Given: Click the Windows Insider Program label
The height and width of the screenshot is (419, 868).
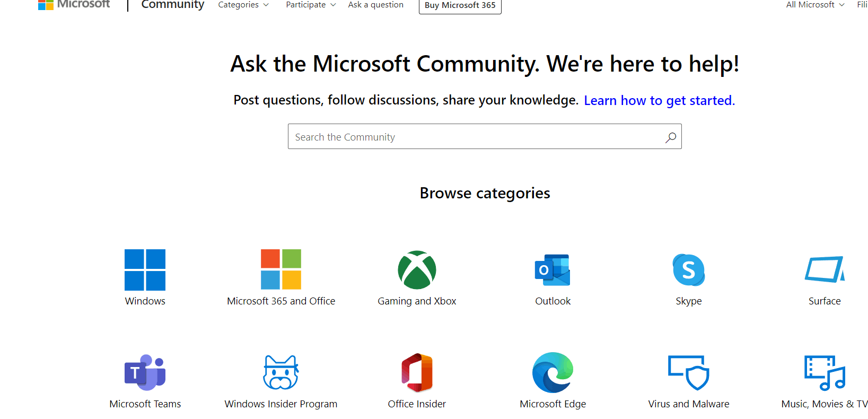Looking at the screenshot, I should [x=281, y=404].
